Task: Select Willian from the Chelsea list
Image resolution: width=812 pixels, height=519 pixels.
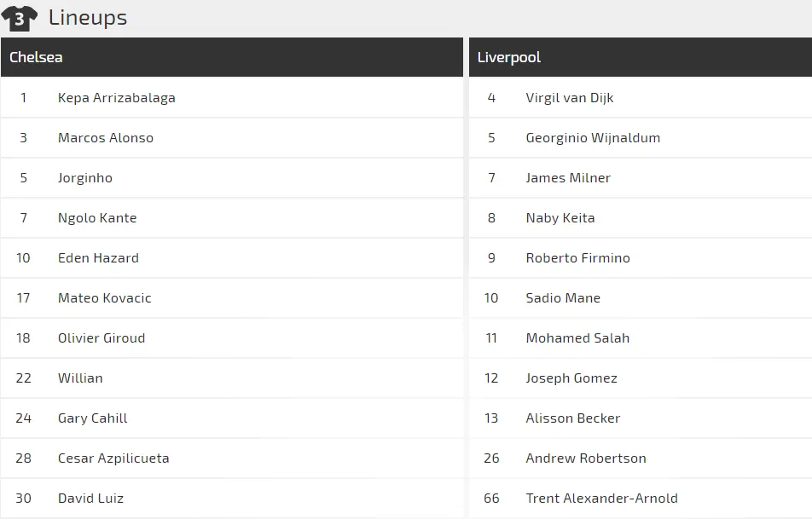Action: [80, 378]
